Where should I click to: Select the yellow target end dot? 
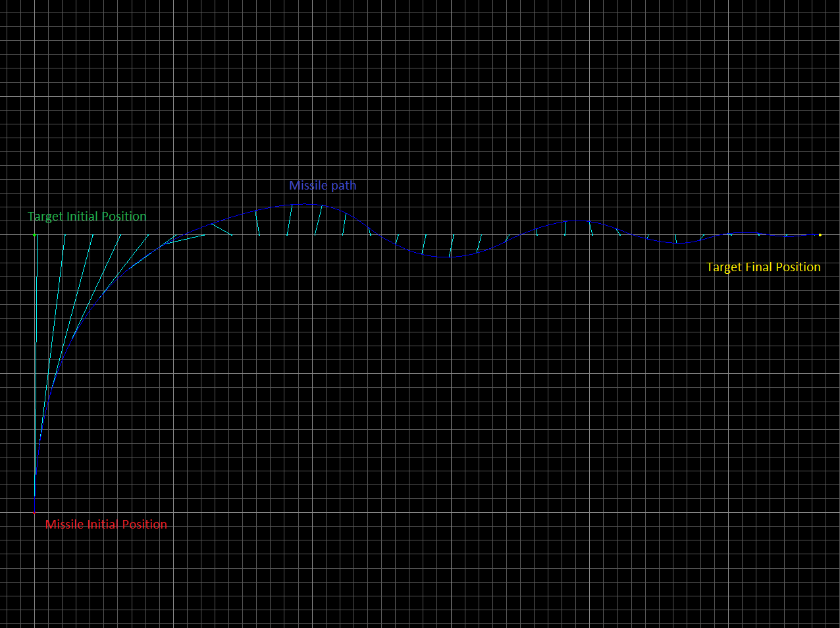coord(820,235)
